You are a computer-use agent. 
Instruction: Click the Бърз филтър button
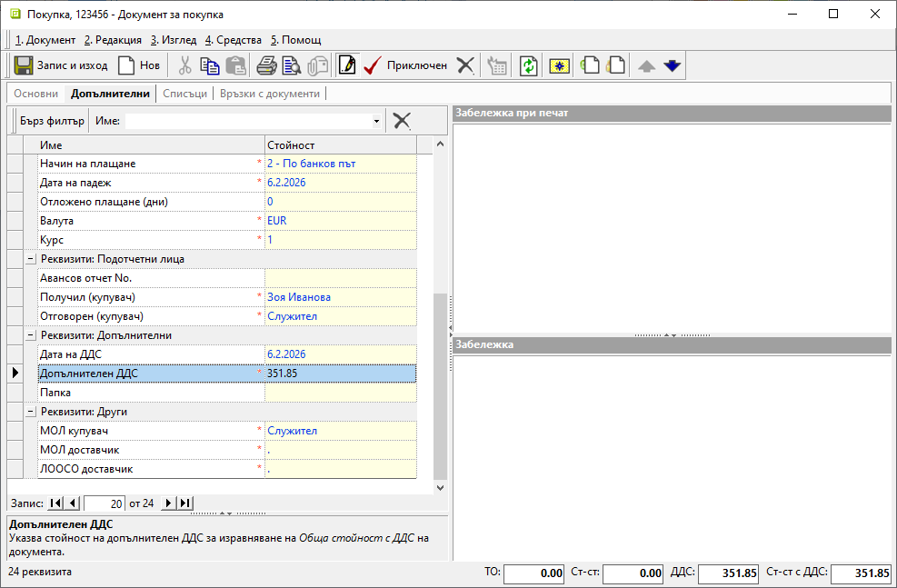pyautogui.click(x=52, y=121)
